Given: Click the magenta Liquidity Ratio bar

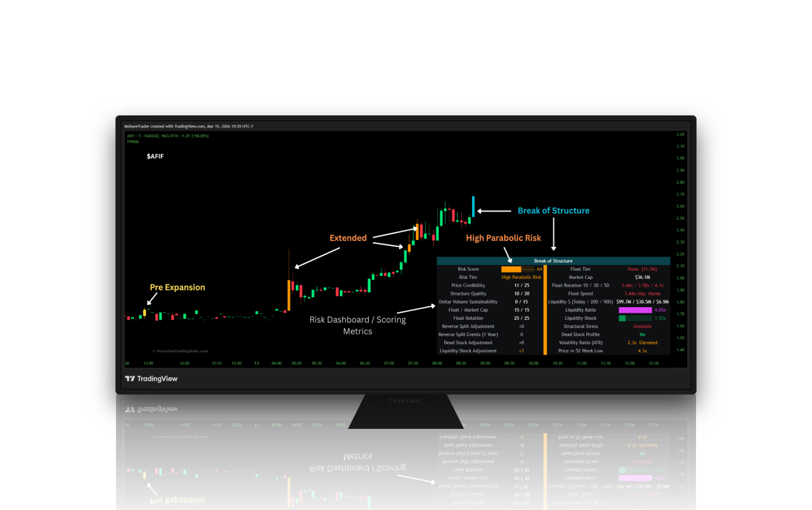Looking at the screenshot, I should [635, 310].
